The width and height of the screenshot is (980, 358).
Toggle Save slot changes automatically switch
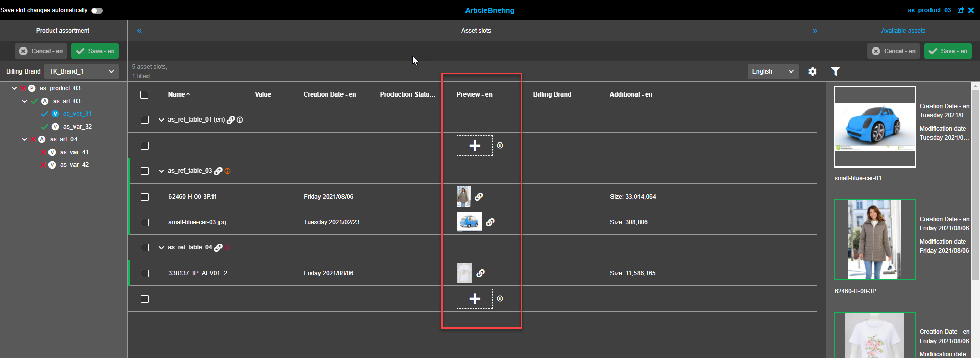[97, 10]
